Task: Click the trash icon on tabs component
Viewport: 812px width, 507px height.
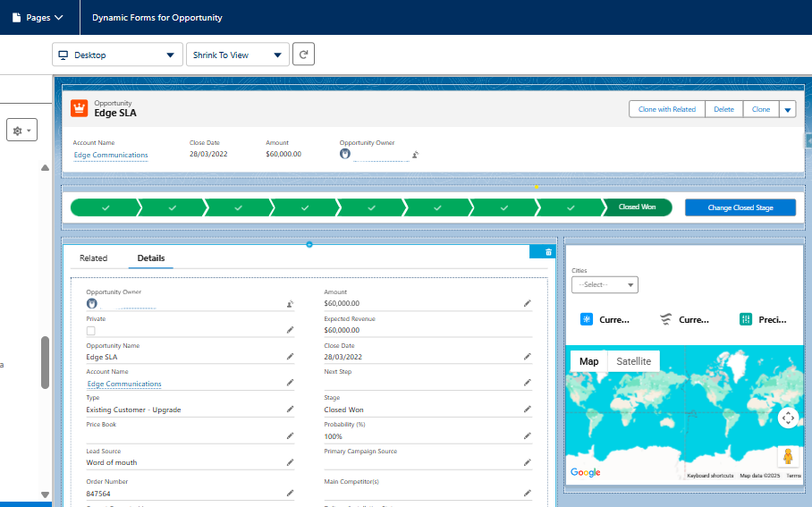Action: tap(548, 252)
